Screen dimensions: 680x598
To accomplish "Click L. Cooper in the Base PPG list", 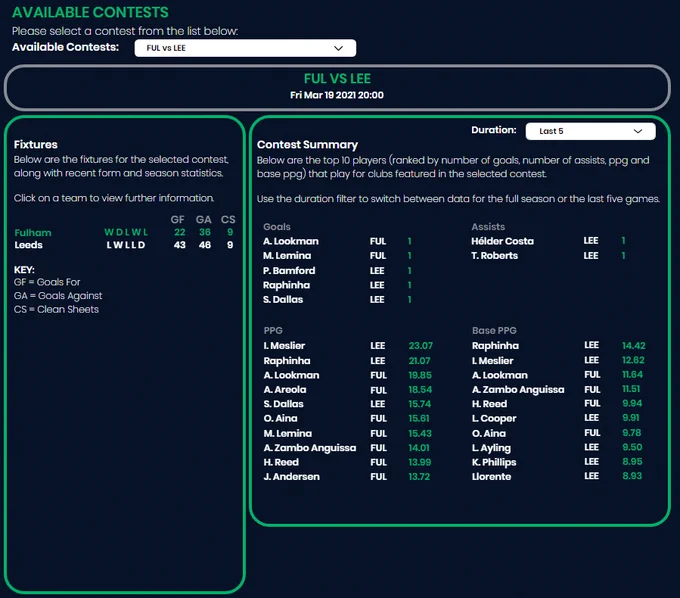I will click(x=494, y=418).
